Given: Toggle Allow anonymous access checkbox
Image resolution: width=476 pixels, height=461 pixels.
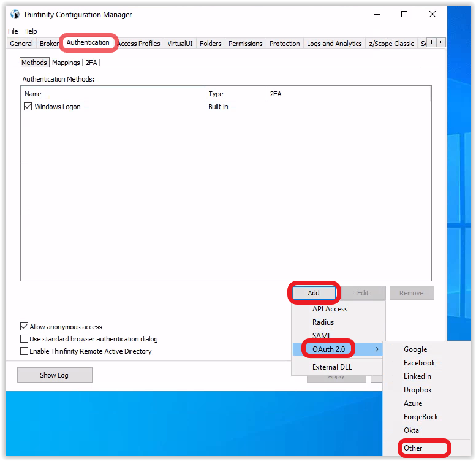Looking at the screenshot, I should pos(24,327).
